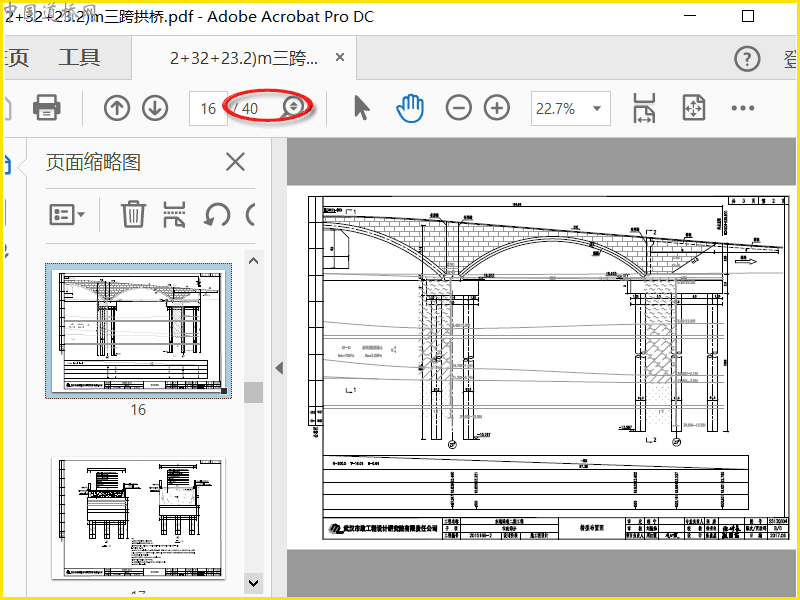
Task: Select page 16 thumbnail
Action: 138,331
